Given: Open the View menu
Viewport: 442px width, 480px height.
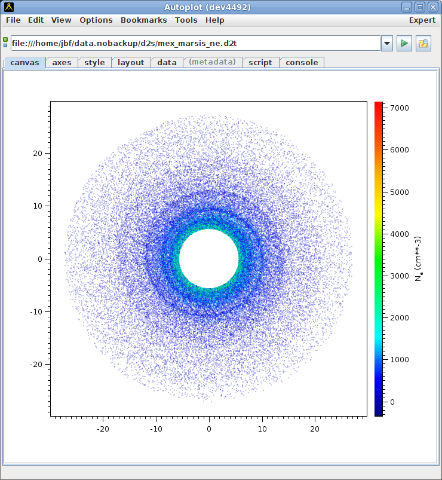Looking at the screenshot, I should click(61, 20).
